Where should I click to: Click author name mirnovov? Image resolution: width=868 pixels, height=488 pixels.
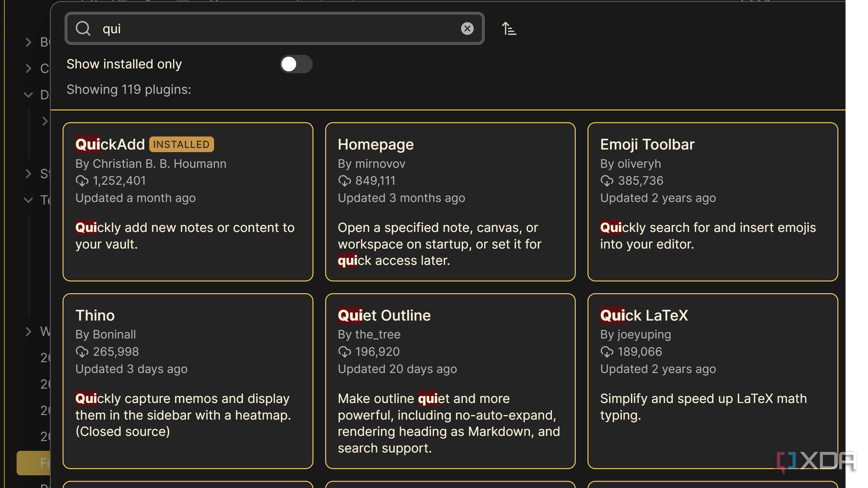pyautogui.click(x=380, y=164)
